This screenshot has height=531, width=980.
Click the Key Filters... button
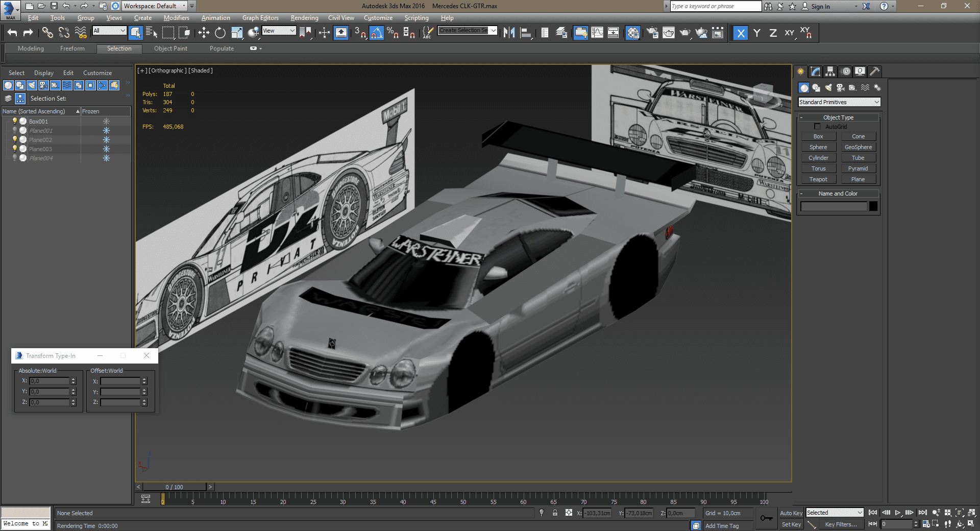[841, 524]
